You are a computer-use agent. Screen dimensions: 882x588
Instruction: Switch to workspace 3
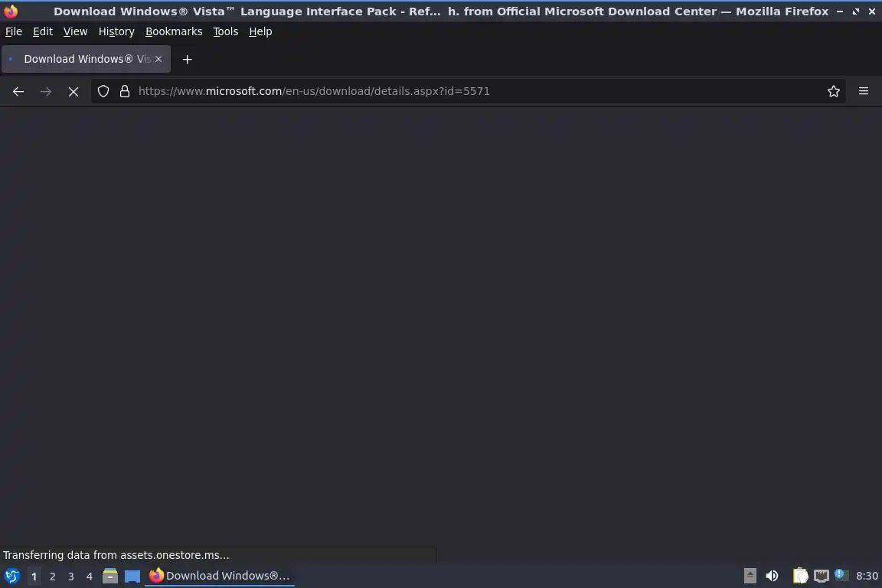click(71, 577)
